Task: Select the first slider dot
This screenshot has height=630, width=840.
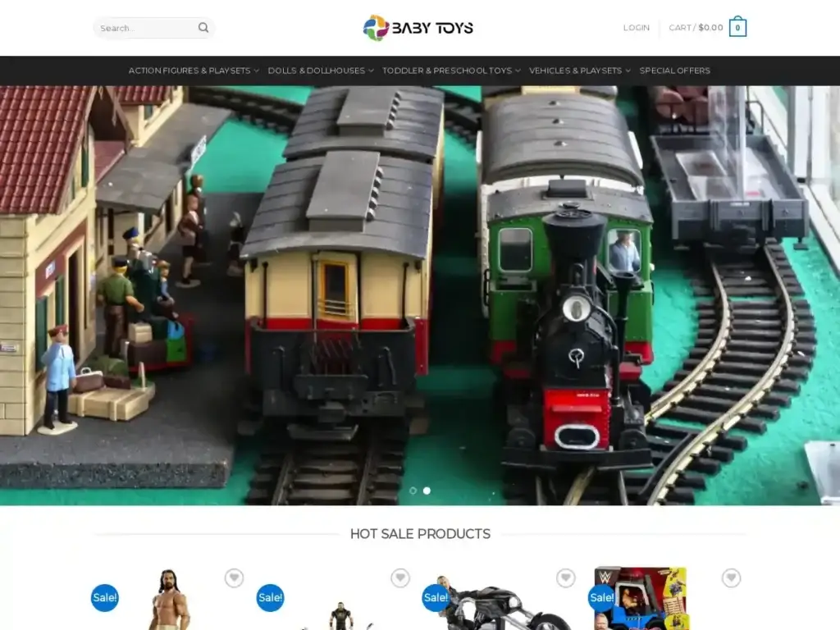Action: (x=413, y=491)
